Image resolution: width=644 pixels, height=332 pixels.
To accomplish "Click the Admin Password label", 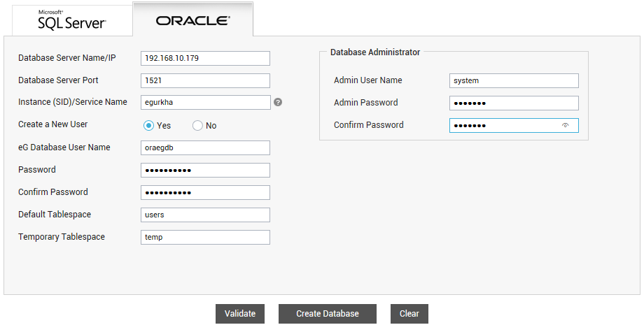I will click(366, 103).
